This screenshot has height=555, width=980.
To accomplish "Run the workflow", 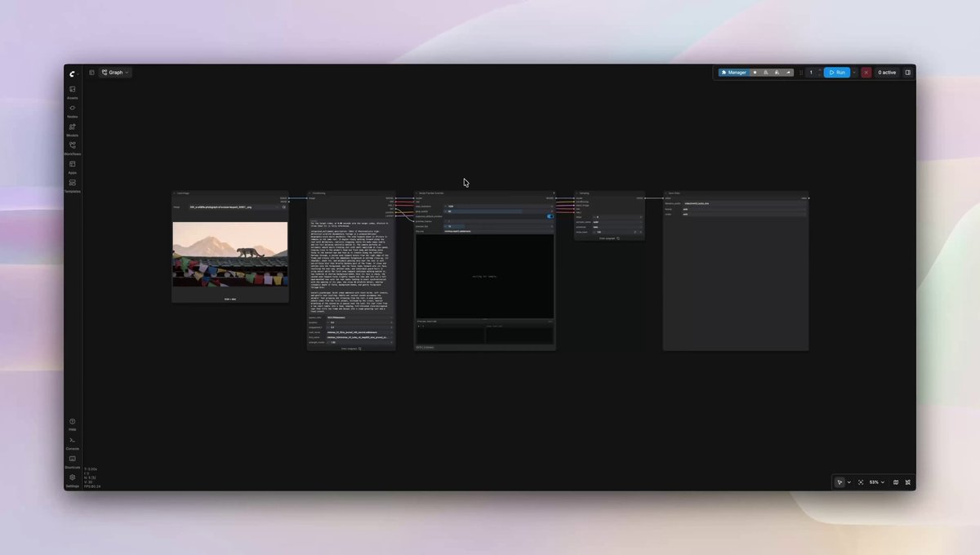I will (836, 73).
